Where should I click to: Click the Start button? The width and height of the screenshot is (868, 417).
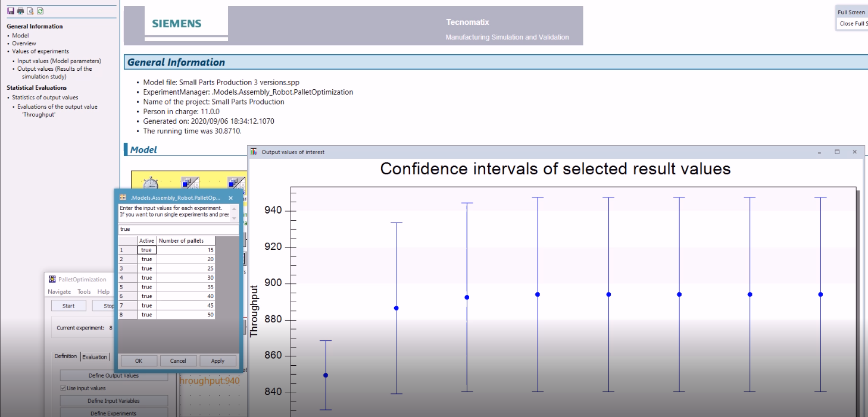pos(68,306)
